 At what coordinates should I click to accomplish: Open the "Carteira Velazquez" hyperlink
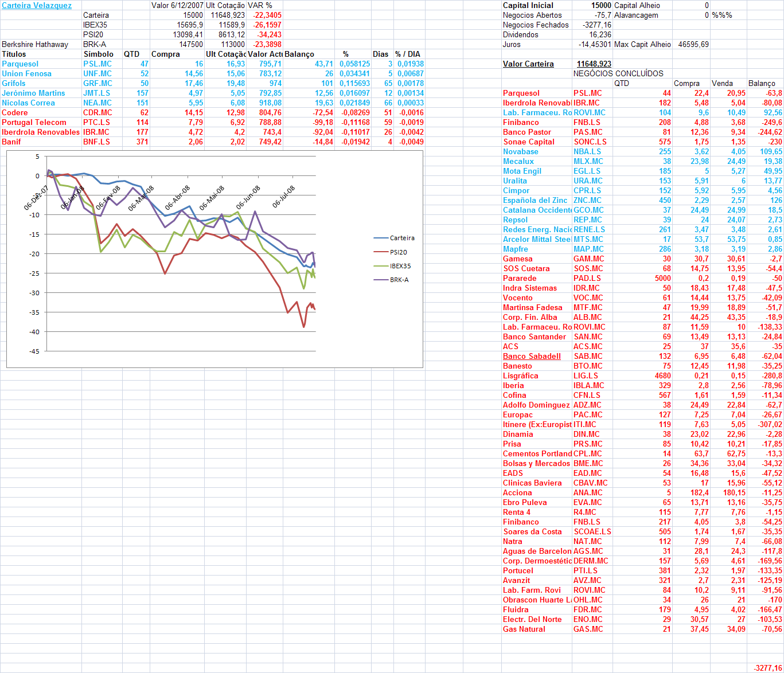pyautogui.click(x=37, y=6)
